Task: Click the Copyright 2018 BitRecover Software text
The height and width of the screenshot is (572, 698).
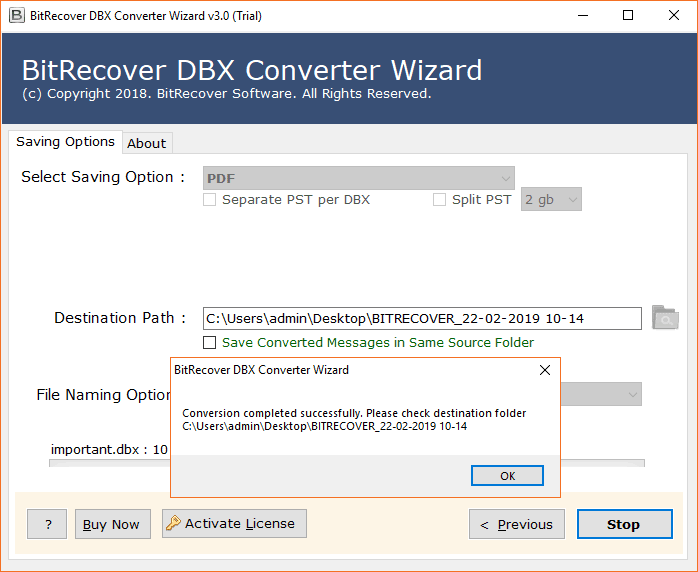Action: point(227,94)
